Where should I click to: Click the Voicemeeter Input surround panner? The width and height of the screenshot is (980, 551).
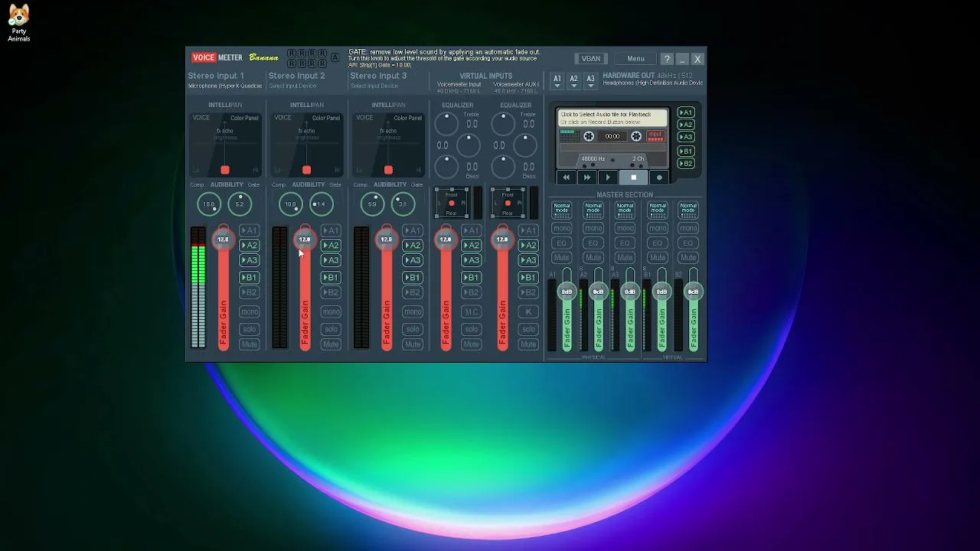pyautogui.click(x=452, y=203)
